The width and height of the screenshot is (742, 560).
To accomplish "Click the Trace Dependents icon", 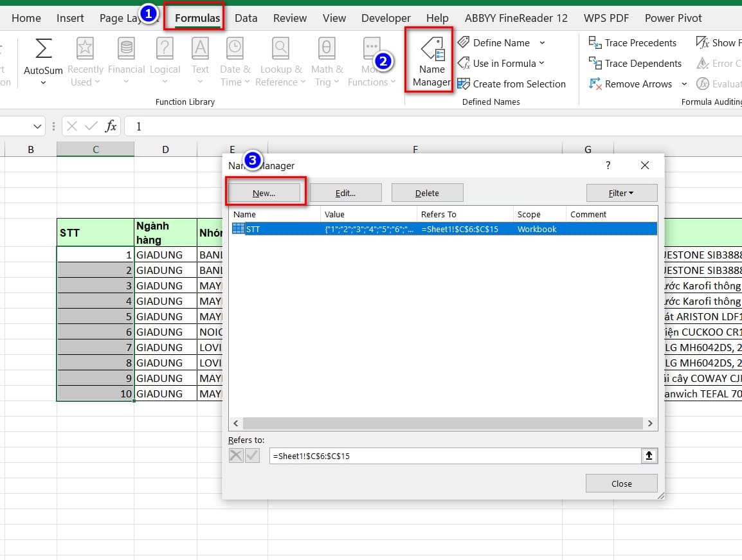I will 635,63.
